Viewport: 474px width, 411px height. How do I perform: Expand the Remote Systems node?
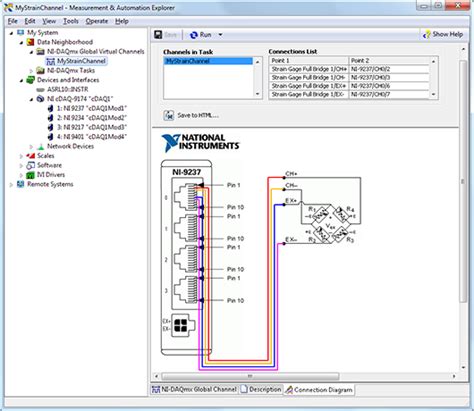(12, 184)
